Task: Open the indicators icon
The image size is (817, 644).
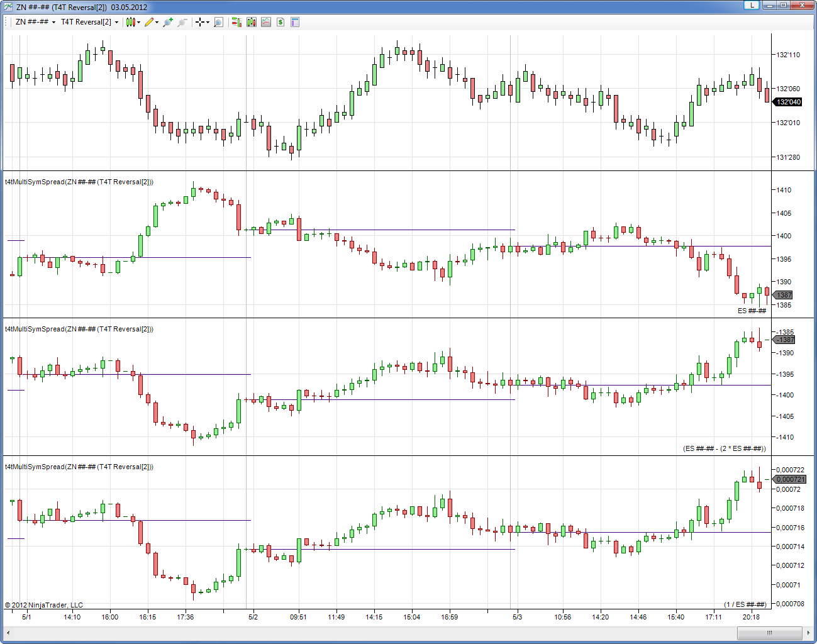Action: [266, 22]
